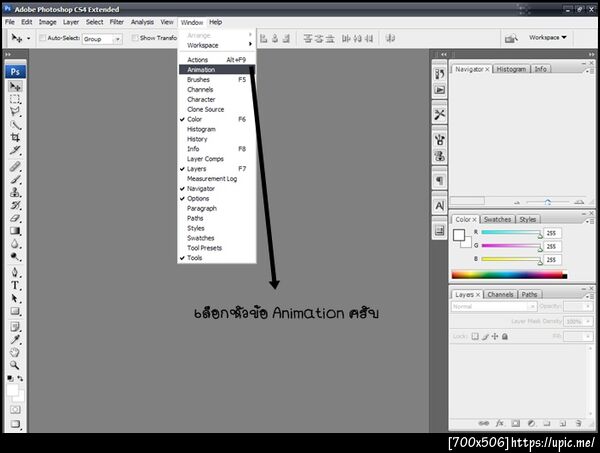Image resolution: width=600 pixels, height=453 pixels.
Task: Choose Actions from the Window menu
Action: (217, 60)
